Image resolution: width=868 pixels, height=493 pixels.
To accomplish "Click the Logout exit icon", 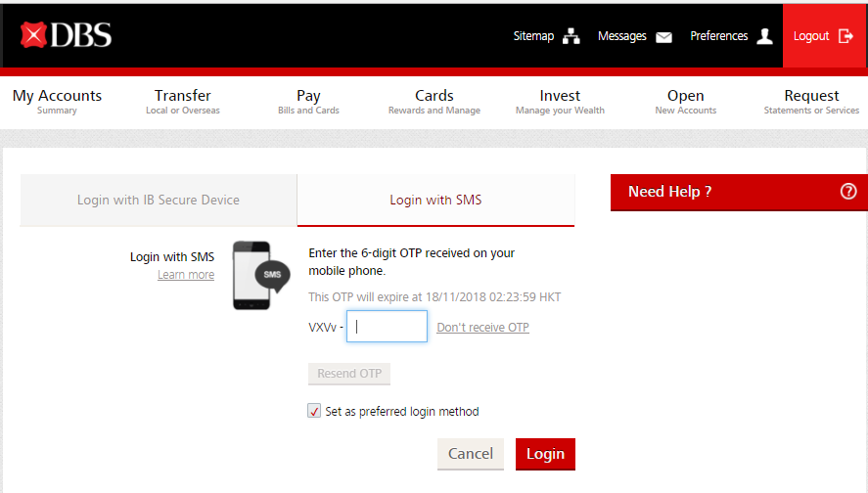I will (x=846, y=36).
